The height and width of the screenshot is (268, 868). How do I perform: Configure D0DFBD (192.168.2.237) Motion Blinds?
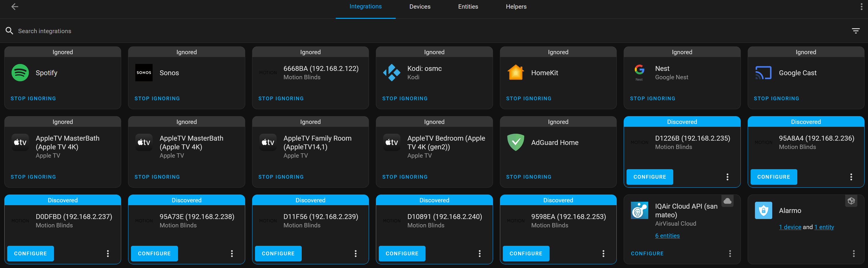(x=30, y=254)
